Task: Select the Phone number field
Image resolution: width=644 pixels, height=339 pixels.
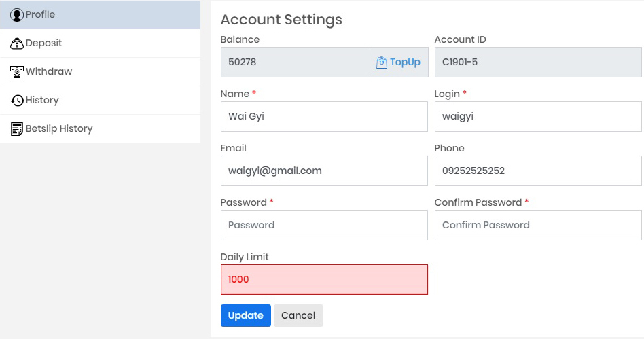Action: coord(538,171)
